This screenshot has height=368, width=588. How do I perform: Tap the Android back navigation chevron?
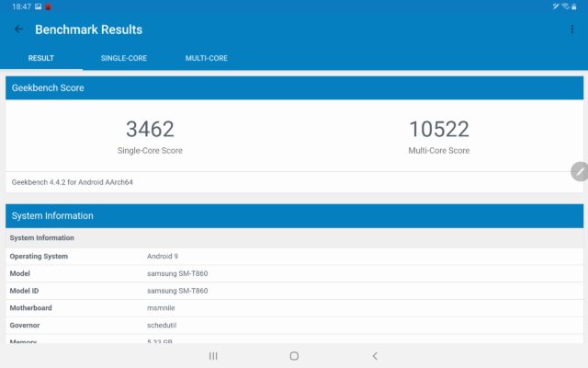375,356
